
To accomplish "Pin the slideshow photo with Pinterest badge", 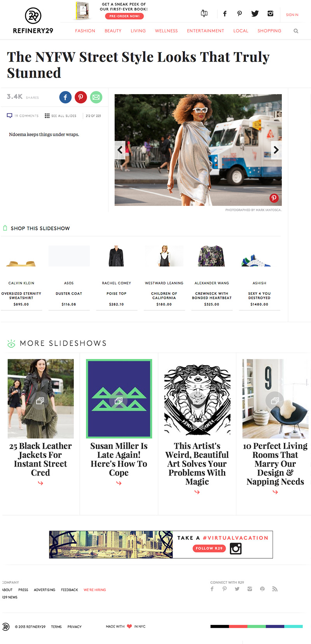I will (274, 198).
